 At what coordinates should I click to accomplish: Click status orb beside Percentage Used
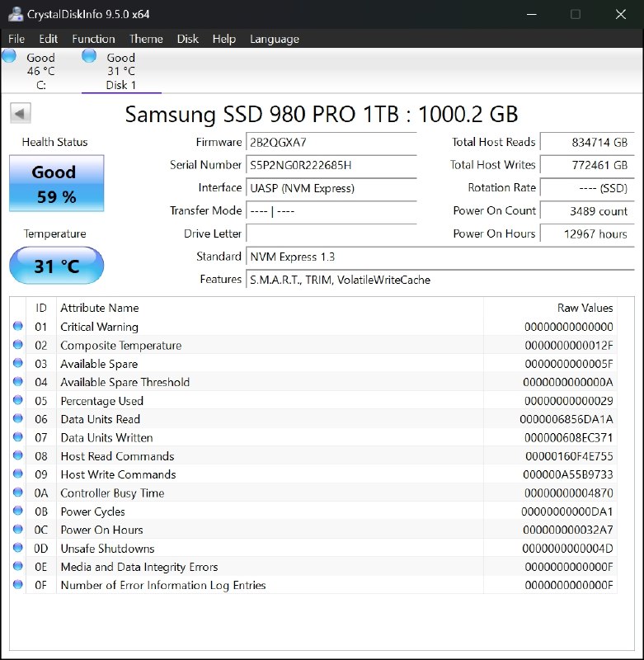[18, 401]
